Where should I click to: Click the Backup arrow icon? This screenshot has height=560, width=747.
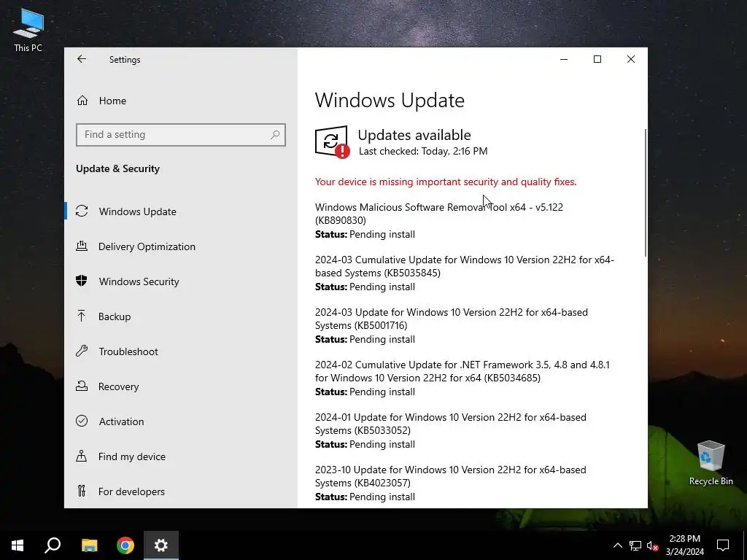coord(82,316)
